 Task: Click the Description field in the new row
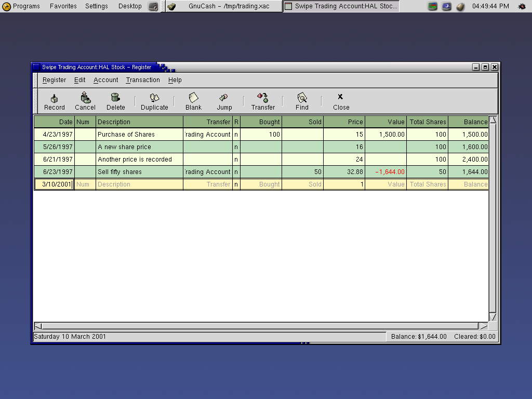point(139,184)
